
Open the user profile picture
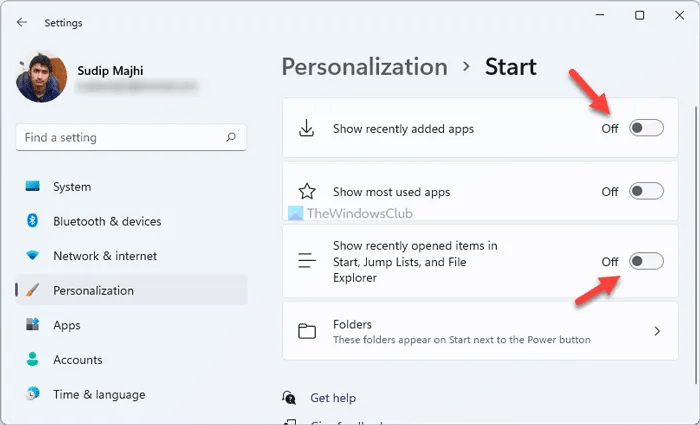point(42,78)
